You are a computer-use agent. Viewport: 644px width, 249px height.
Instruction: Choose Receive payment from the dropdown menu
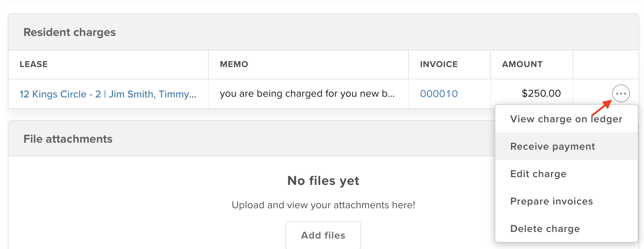pyautogui.click(x=552, y=146)
